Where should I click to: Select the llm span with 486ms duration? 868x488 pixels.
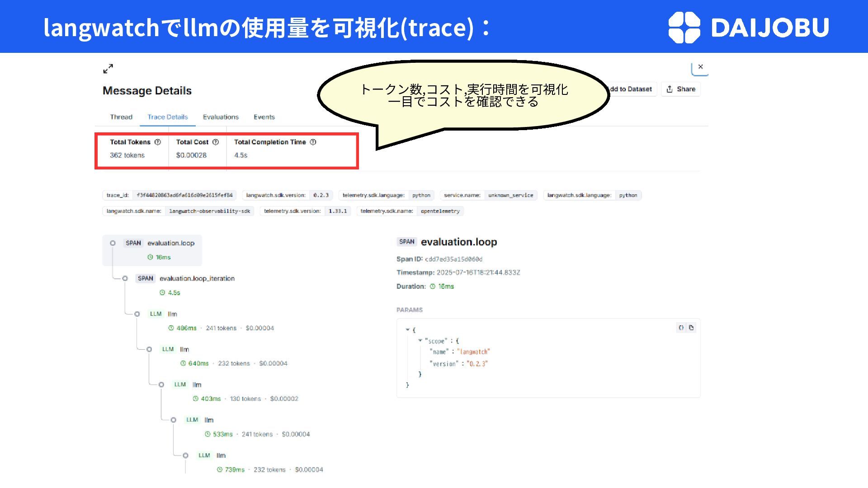[172, 314]
